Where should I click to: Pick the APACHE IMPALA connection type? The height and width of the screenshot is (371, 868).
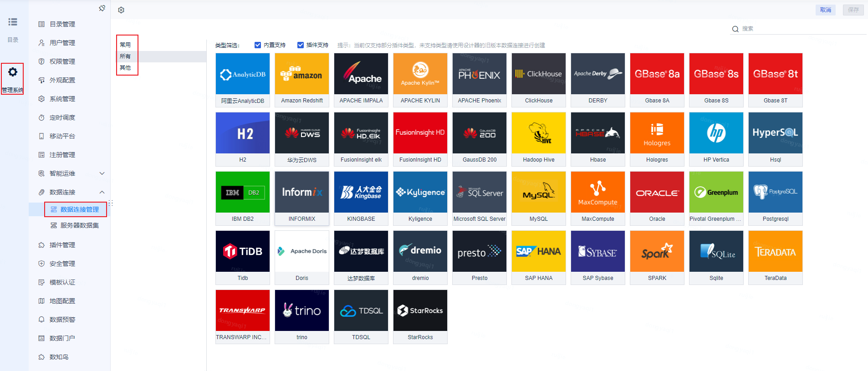coord(361,80)
